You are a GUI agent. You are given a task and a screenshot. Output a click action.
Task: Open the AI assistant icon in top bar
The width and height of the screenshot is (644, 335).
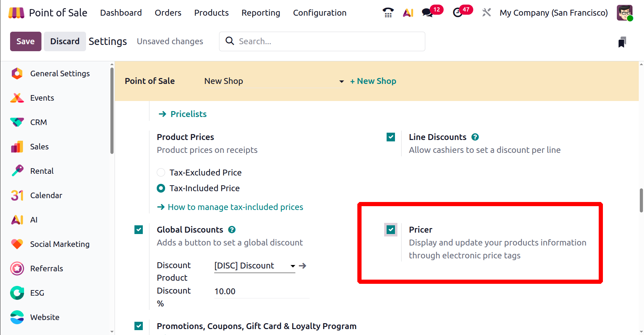click(408, 13)
